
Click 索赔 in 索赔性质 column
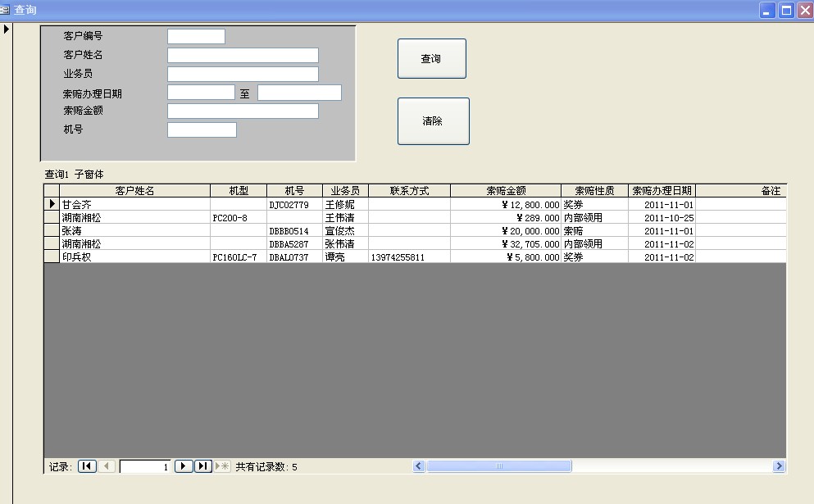(594, 230)
